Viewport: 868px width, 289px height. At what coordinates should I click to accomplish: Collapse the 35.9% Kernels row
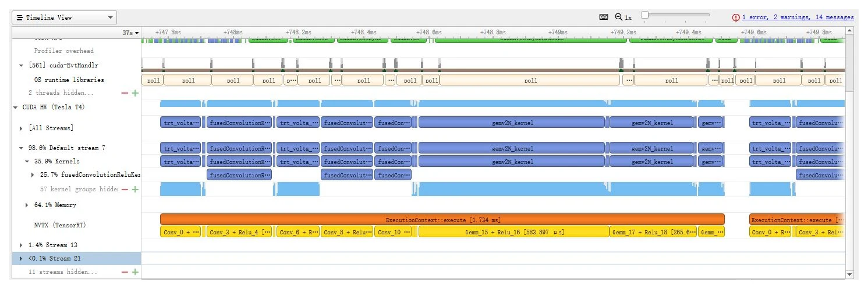pos(27,161)
